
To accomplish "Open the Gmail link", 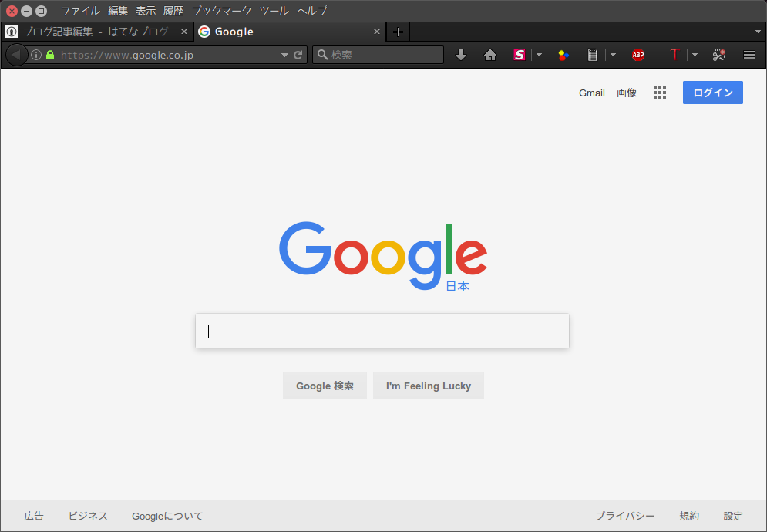I will (592, 93).
